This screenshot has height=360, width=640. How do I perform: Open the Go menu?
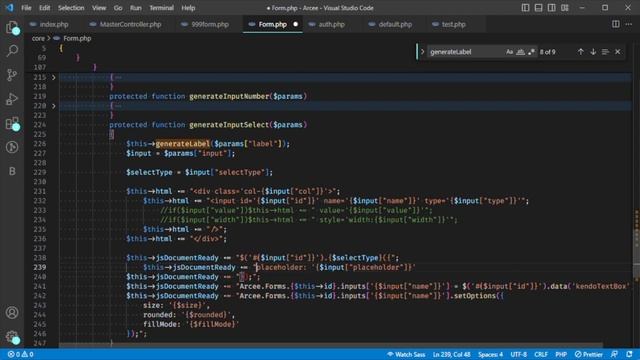coord(118,8)
